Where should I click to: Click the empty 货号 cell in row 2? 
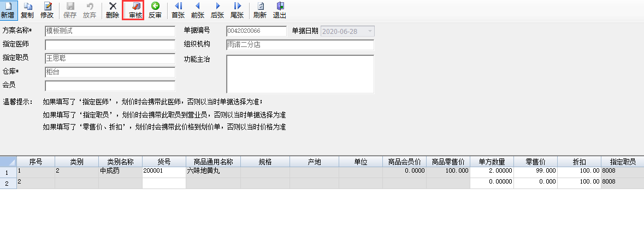coord(164,184)
